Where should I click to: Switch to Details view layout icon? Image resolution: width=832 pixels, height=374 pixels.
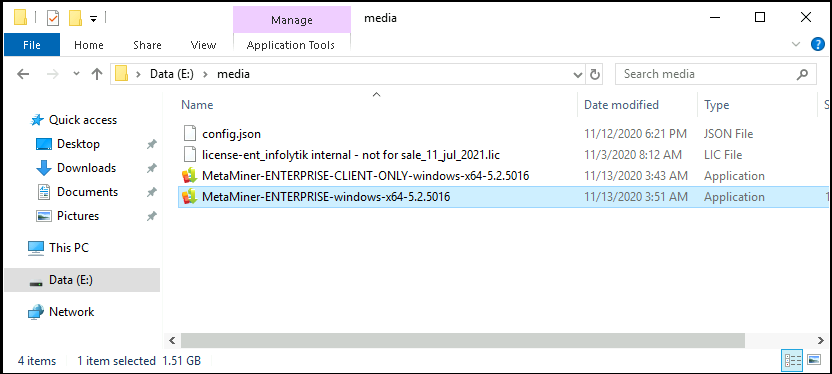tap(792, 361)
